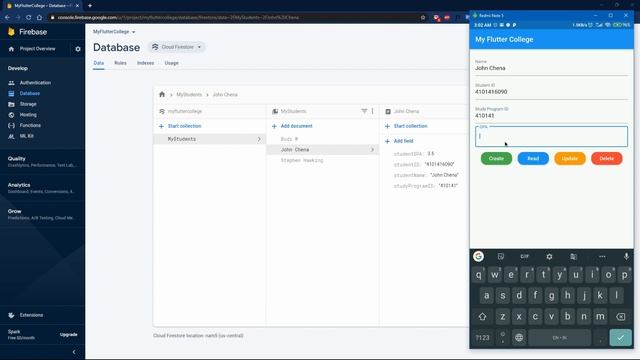
Task: Select Budi document in list
Action: 289,139
